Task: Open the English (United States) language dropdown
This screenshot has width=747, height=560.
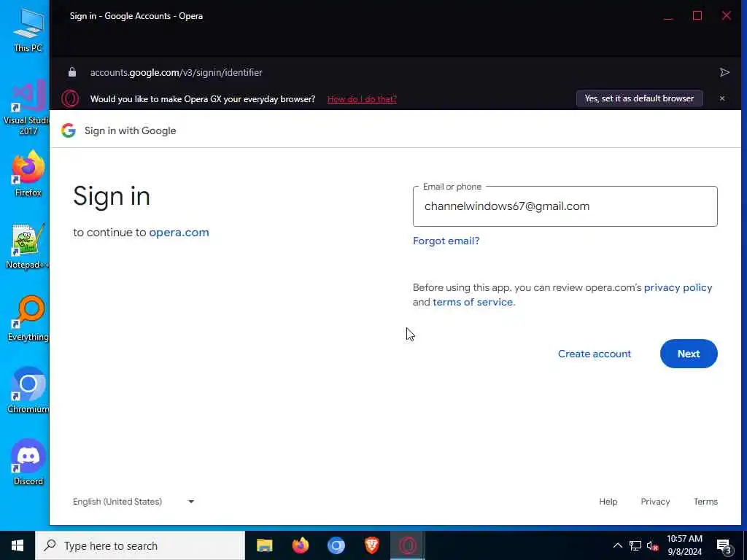Action: (x=133, y=502)
